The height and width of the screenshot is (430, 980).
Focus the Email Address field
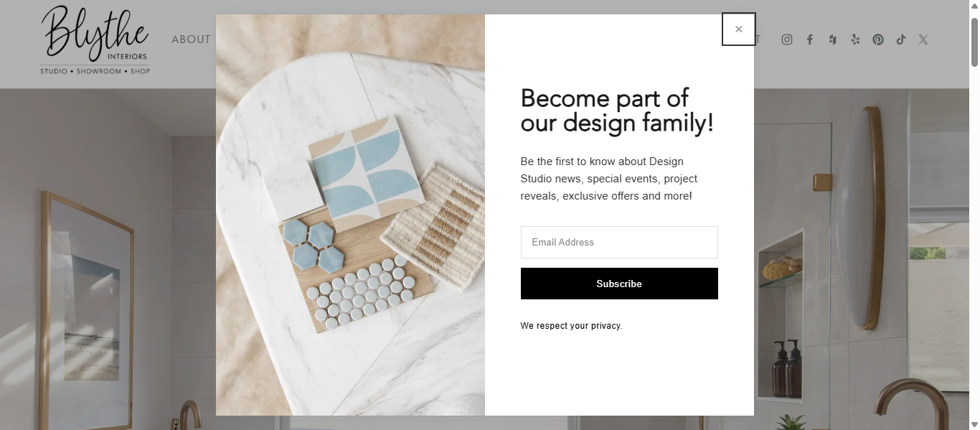[619, 242]
